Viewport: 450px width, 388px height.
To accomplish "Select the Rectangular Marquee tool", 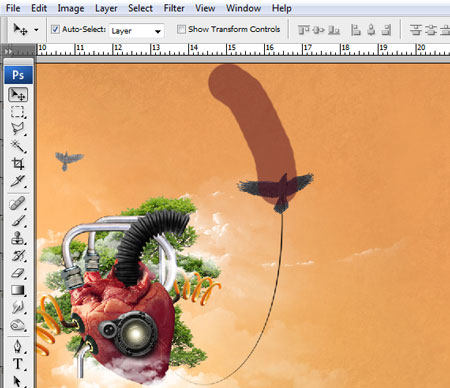I will tap(17, 112).
